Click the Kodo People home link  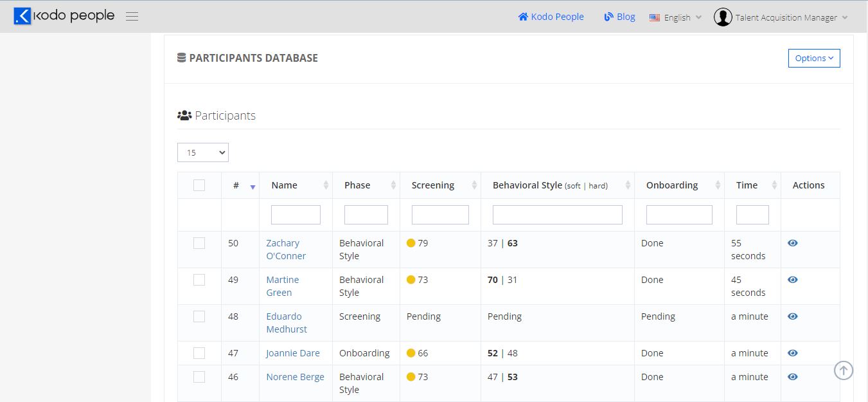[551, 16]
